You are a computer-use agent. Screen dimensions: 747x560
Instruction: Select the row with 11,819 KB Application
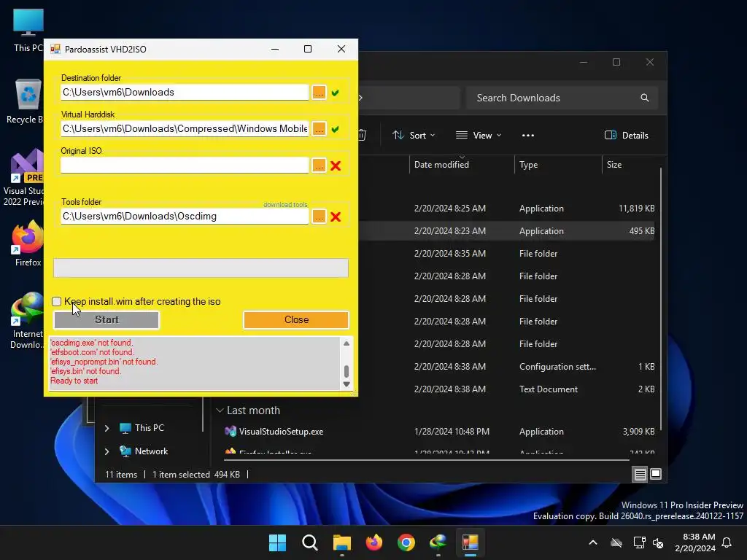508,209
